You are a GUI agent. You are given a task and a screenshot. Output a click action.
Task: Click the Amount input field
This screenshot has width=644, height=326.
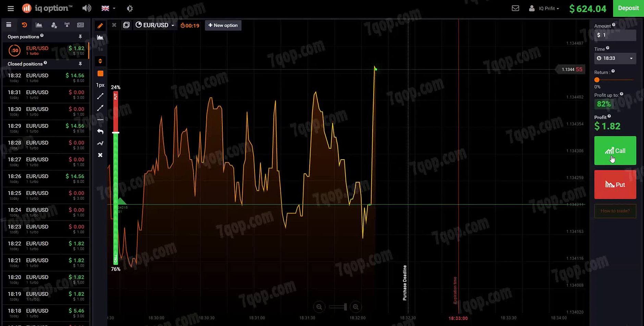coord(615,35)
